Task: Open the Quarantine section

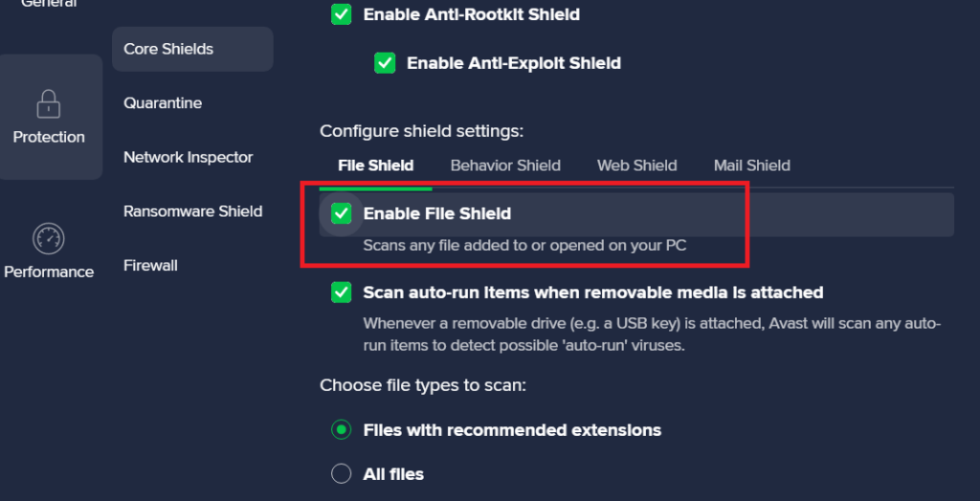Action: [163, 103]
